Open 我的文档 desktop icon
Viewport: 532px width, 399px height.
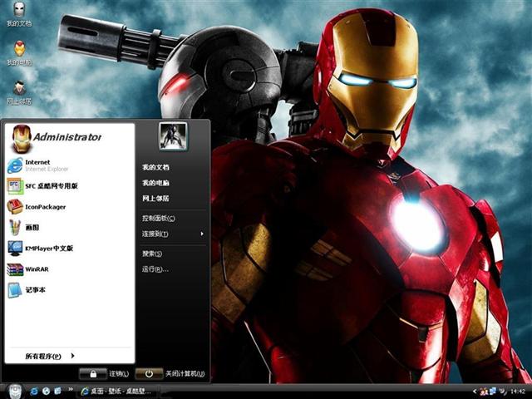click(18, 14)
